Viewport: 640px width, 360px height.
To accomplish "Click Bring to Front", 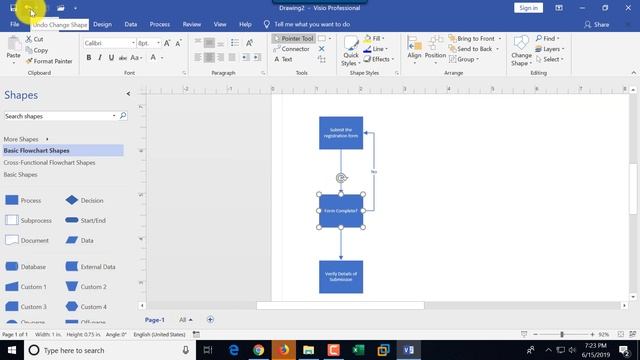I will click(472, 38).
